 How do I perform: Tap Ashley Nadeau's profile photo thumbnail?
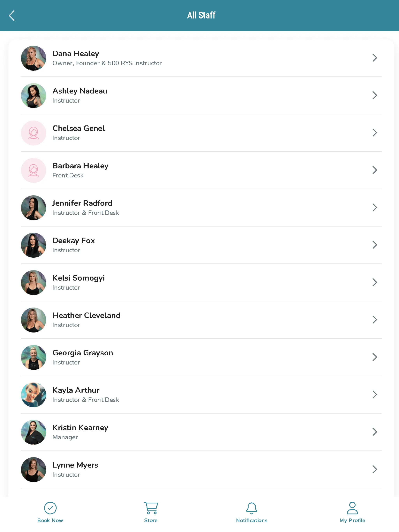tap(34, 95)
